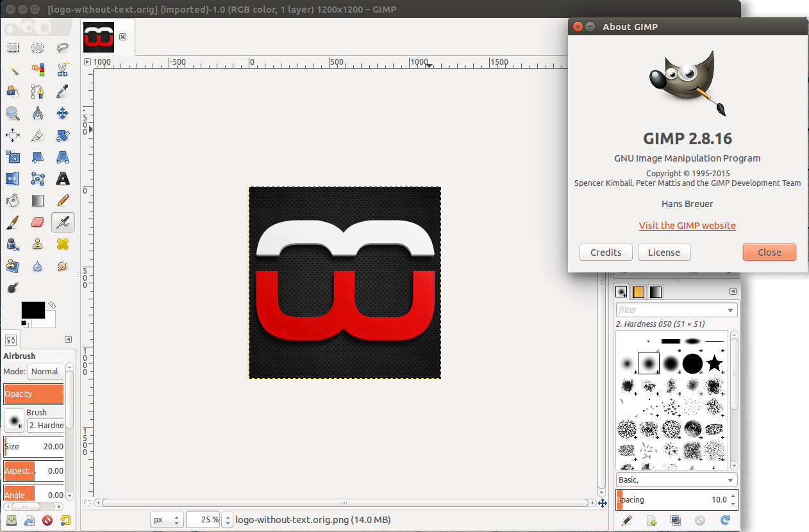Toggle Quick Mask at canvas bottom-left corner

(88, 503)
